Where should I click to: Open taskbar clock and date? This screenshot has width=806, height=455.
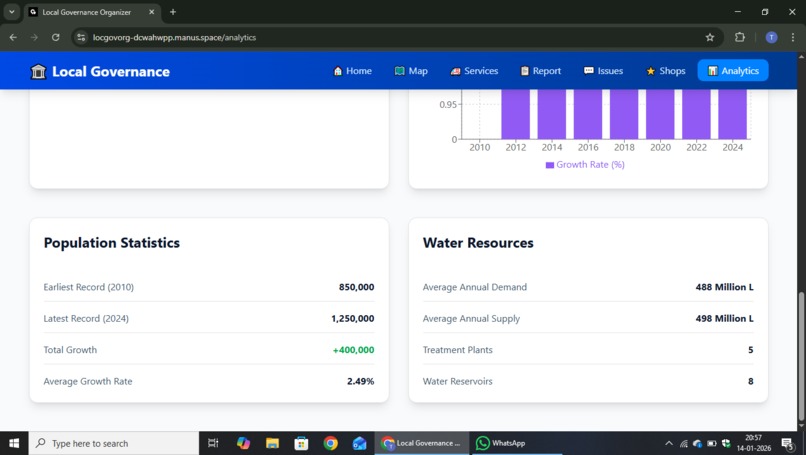pyautogui.click(x=754, y=443)
